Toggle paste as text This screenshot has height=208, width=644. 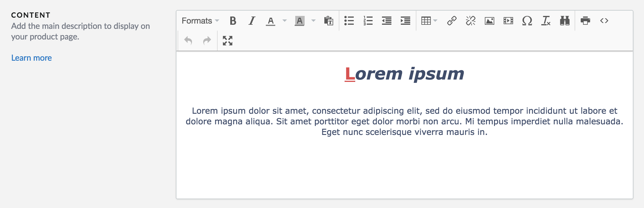328,21
